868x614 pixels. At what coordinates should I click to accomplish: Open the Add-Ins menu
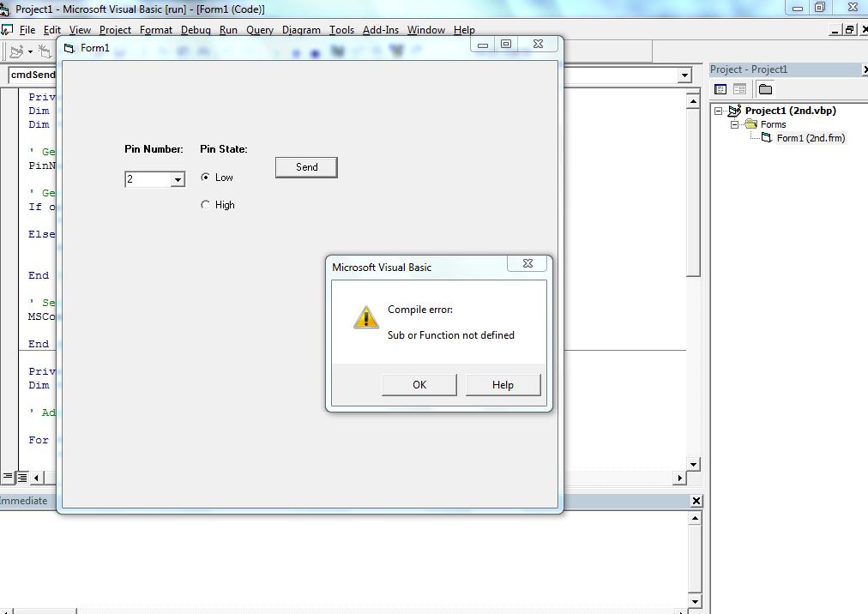380,30
